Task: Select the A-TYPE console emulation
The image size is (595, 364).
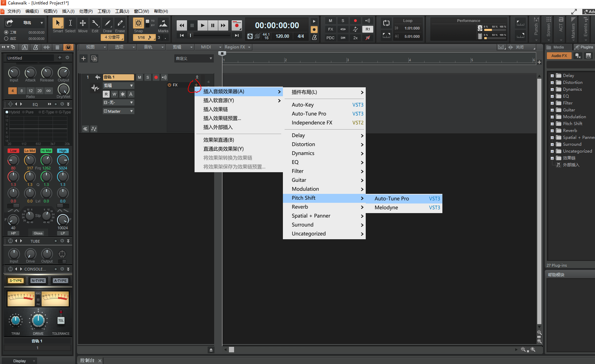Action: coord(60,280)
